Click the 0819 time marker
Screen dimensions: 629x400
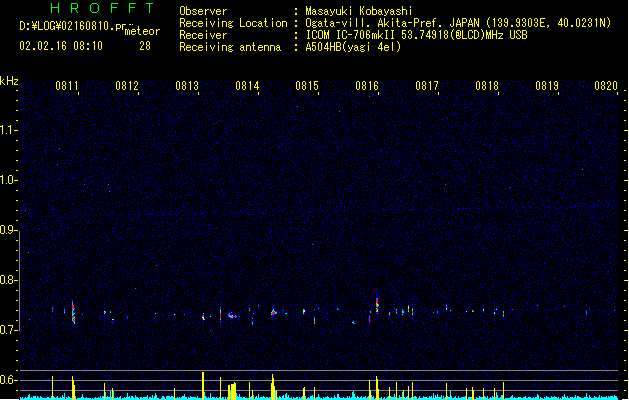coord(547,86)
